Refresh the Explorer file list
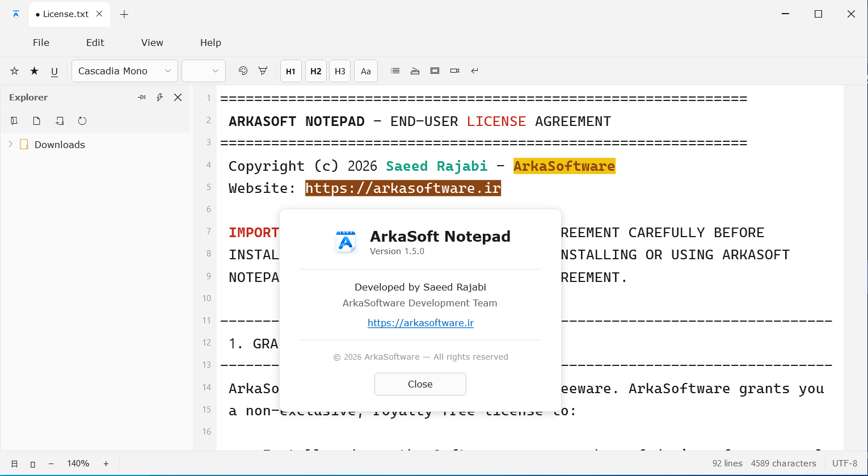868x476 pixels. tap(82, 121)
